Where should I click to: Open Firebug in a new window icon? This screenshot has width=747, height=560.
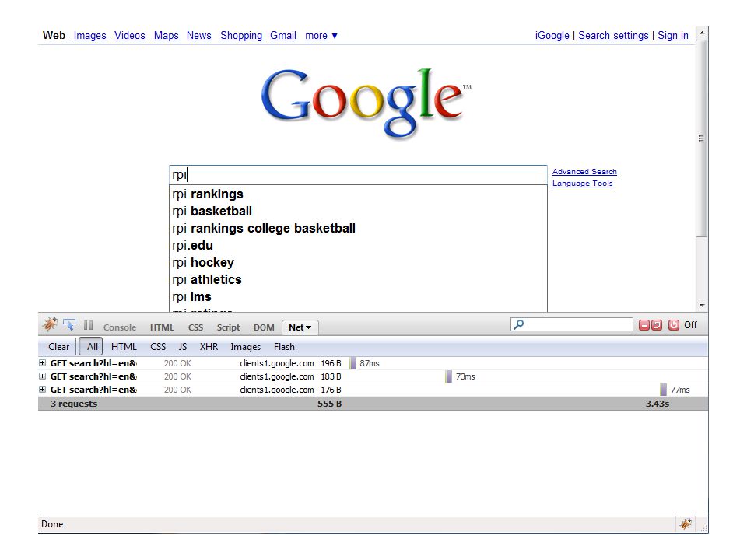pos(657,325)
